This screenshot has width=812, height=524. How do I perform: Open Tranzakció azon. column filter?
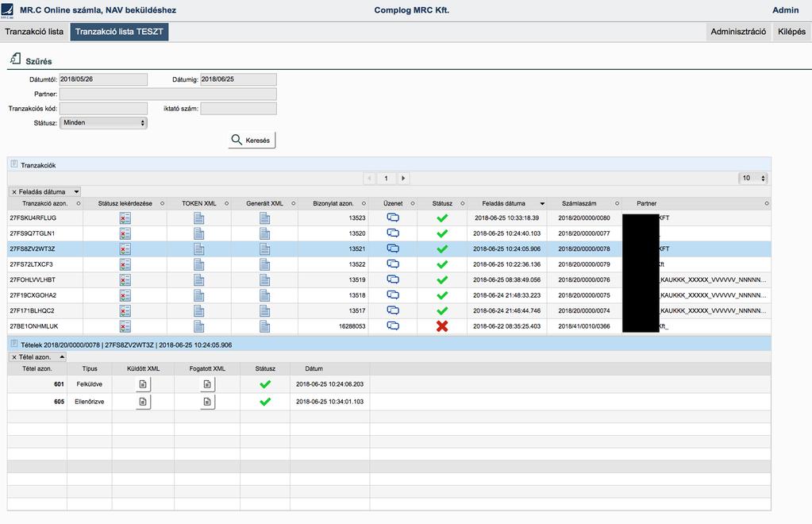point(79,203)
